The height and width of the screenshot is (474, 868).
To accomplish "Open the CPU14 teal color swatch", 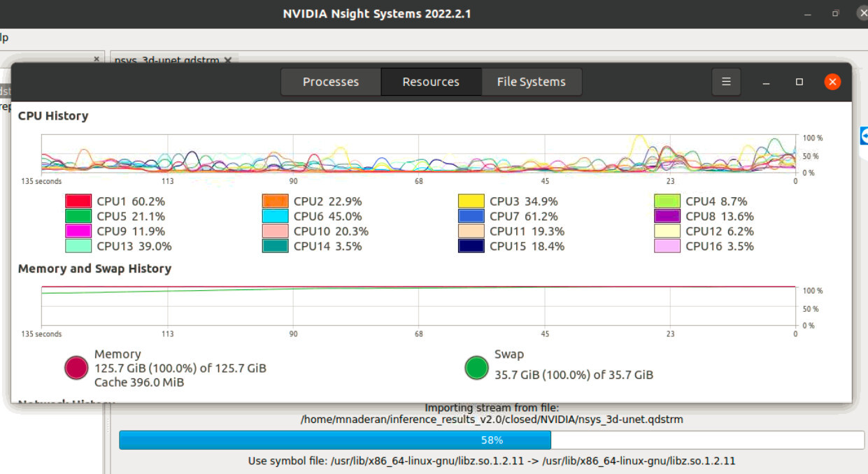I will point(275,246).
